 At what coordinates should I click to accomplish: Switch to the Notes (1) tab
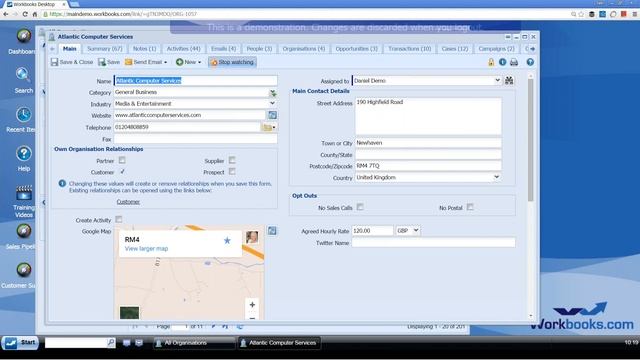pos(144,49)
